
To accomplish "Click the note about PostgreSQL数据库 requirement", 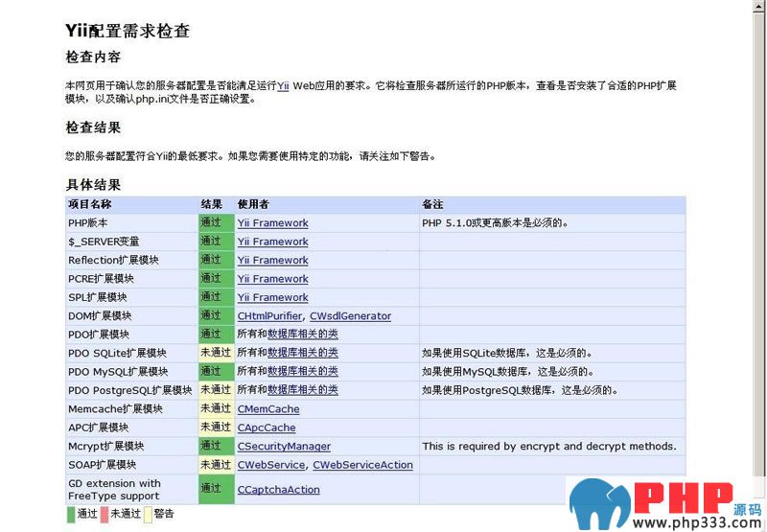I will click(521, 390).
